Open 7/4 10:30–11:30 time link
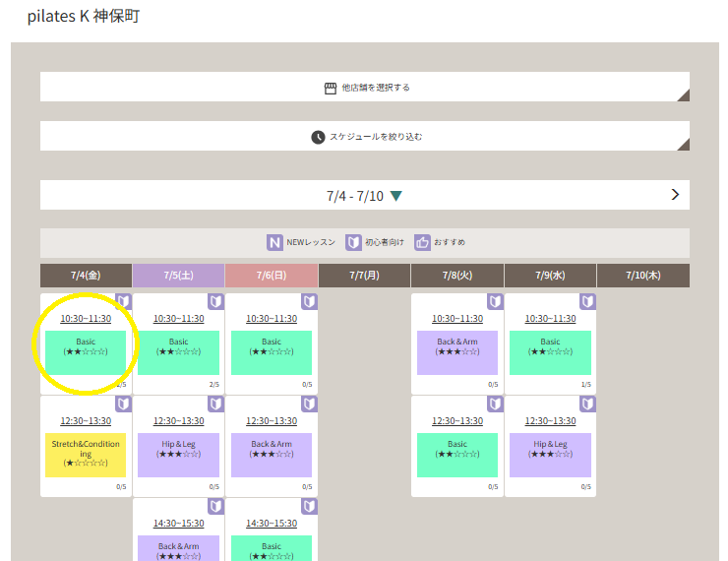728x561 pixels. [86, 319]
